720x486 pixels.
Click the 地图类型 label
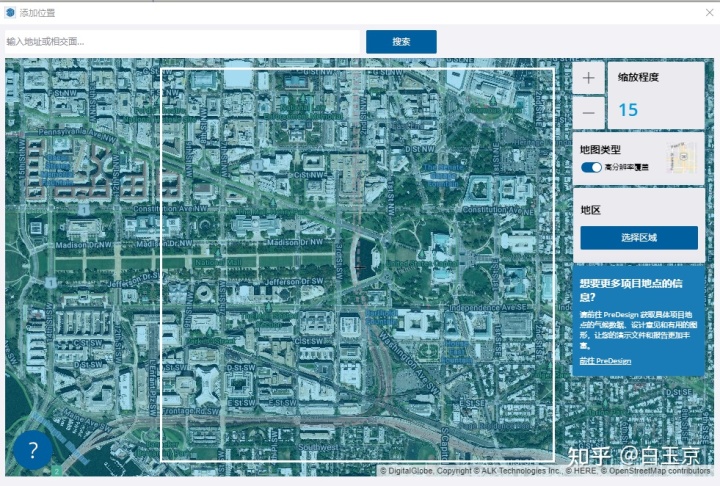[600, 150]
